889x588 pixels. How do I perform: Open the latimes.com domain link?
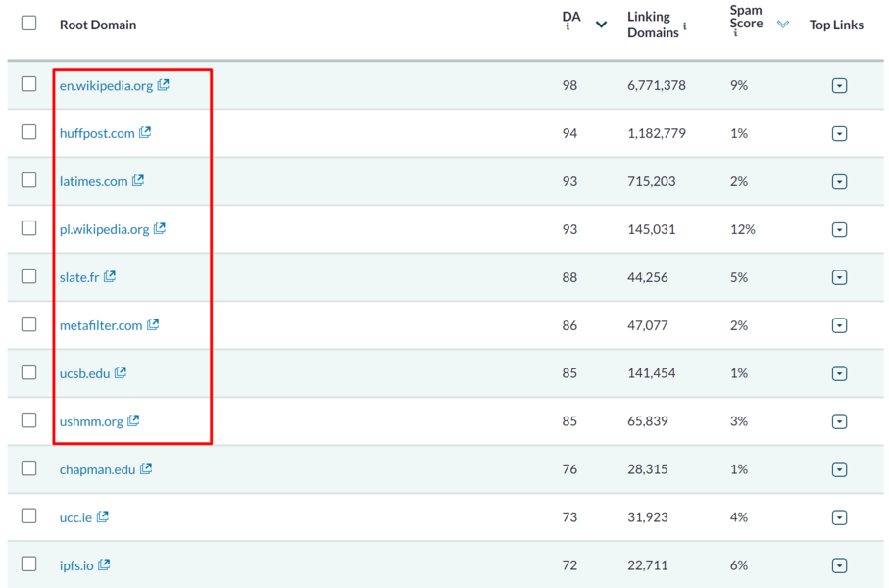coord(93,181)
